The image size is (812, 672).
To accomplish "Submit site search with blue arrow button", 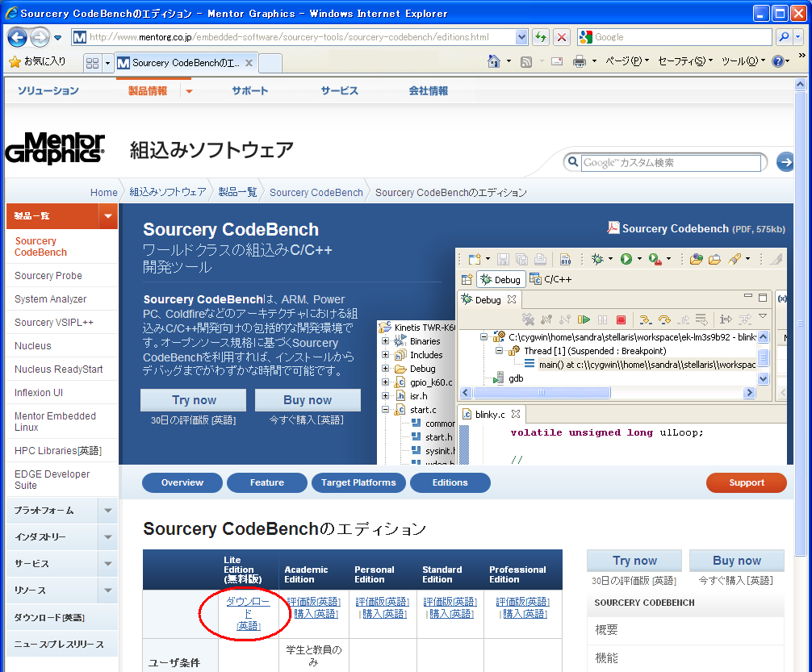I will tap(785, 162).
